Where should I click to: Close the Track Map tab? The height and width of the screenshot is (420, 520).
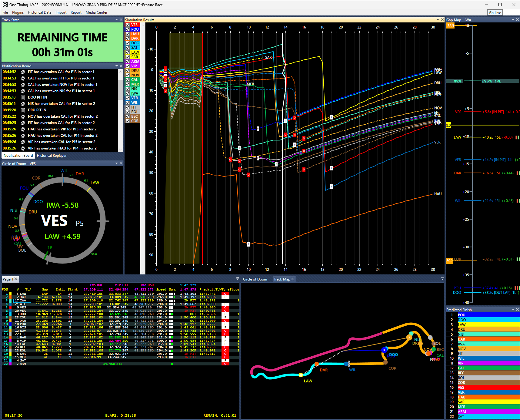point(292,279)
